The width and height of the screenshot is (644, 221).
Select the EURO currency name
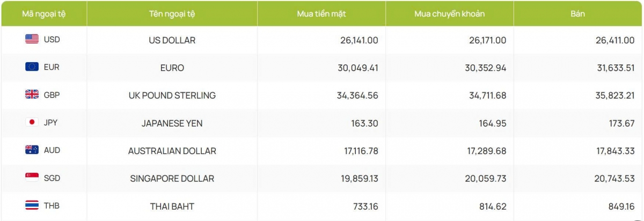tap(172, 68)
